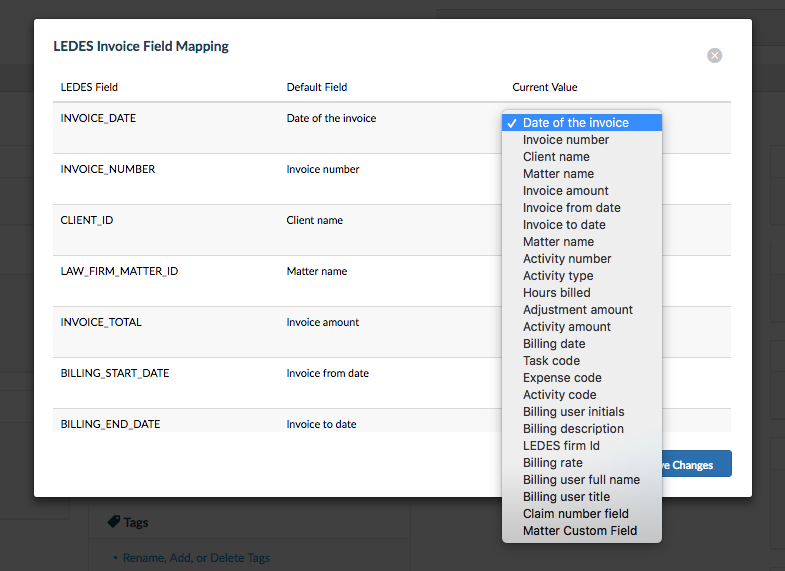Choose Hours billed in the dropdown
785x571 pixels.
pyautogui.click(x=556, y=293)
